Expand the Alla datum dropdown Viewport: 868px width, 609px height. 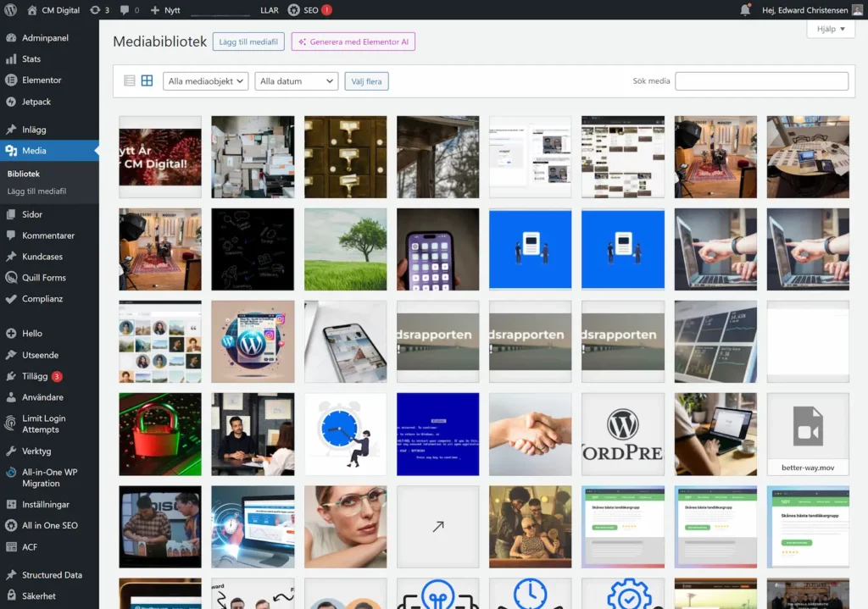tap(297, 81)
